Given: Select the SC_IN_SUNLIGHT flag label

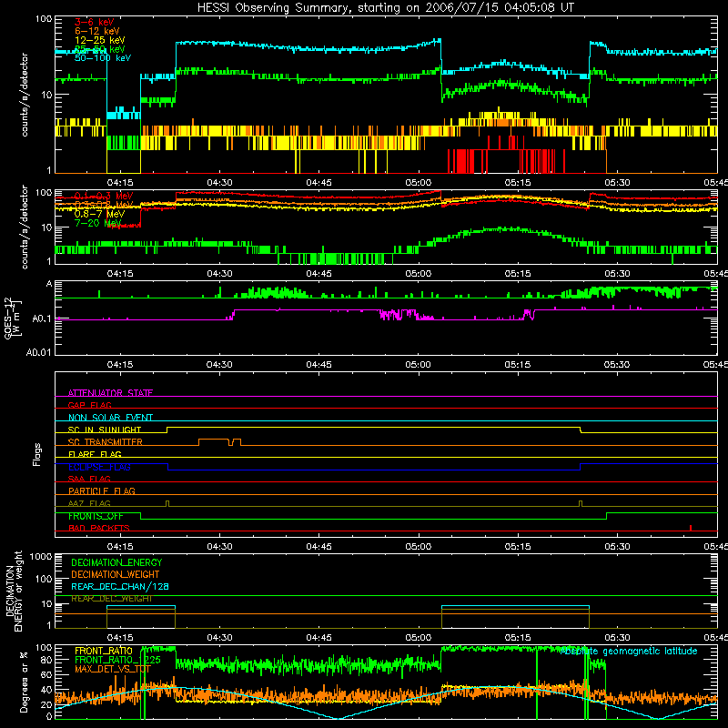Looking at the screenshot, I should pyautogui.click(x=105, y=430).
